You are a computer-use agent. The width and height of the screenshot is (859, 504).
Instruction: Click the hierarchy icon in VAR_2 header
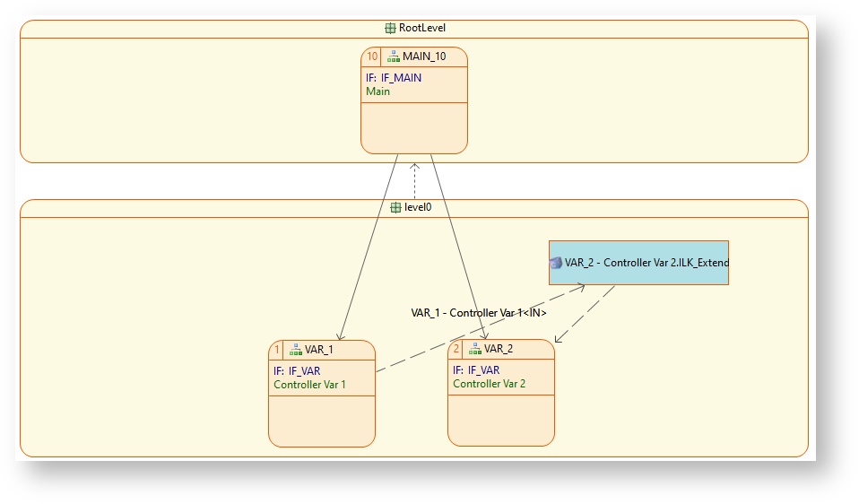474,349
